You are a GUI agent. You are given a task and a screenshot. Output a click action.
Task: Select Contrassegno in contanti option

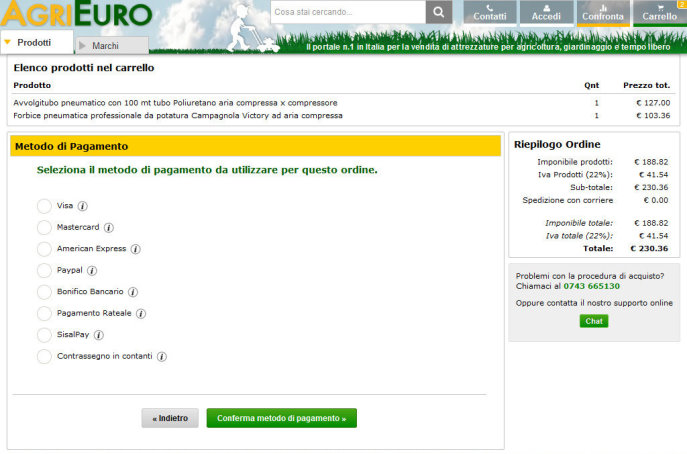tap(44, 356)
